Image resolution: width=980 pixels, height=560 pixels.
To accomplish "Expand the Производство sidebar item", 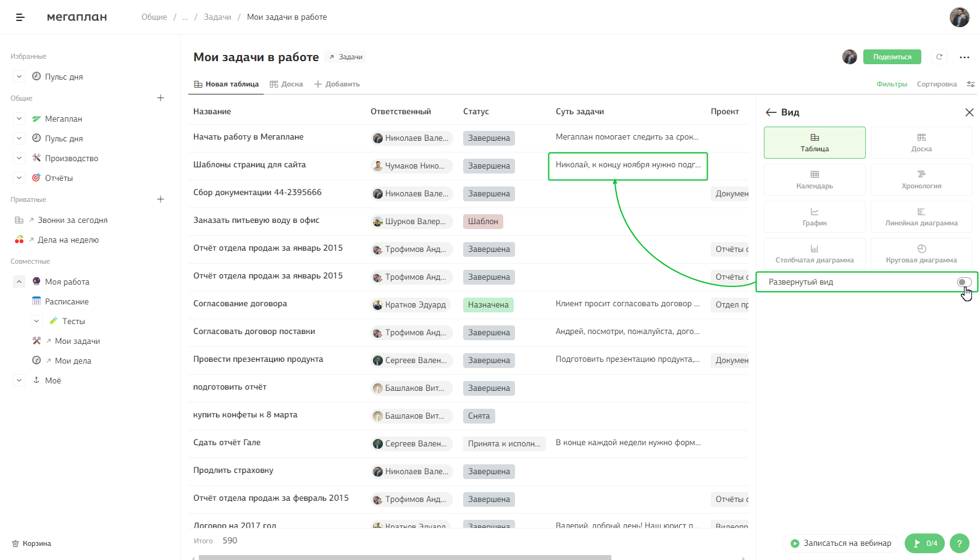I will pos(19,158).
